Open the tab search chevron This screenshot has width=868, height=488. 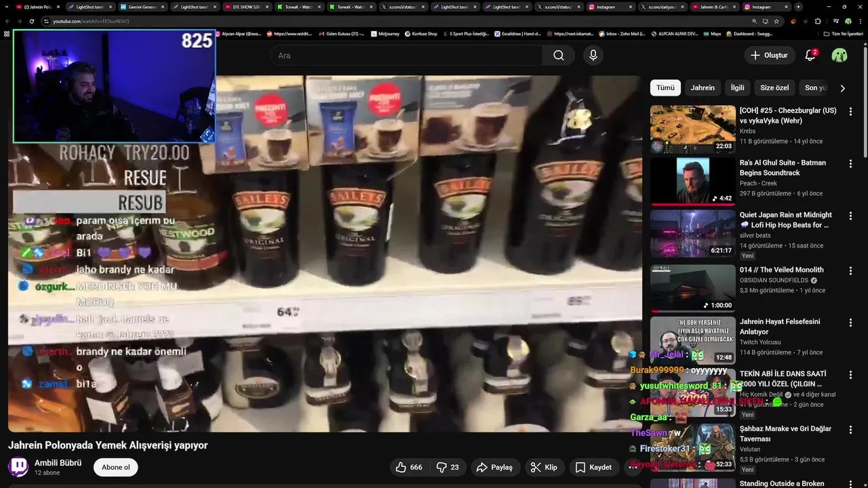click(7, 7)
